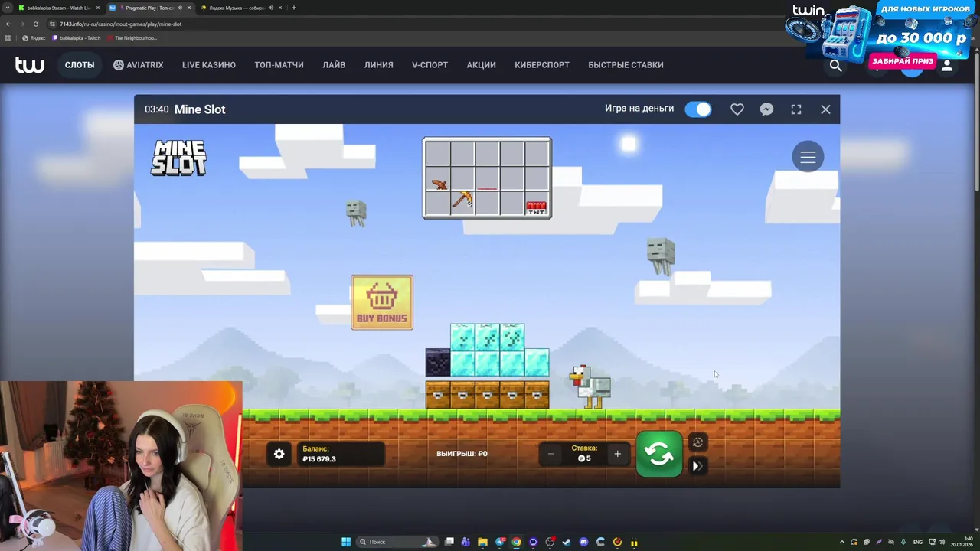Open ЛАЙВ section
This screenshot has width=980, height=551.
click(334, 65)
